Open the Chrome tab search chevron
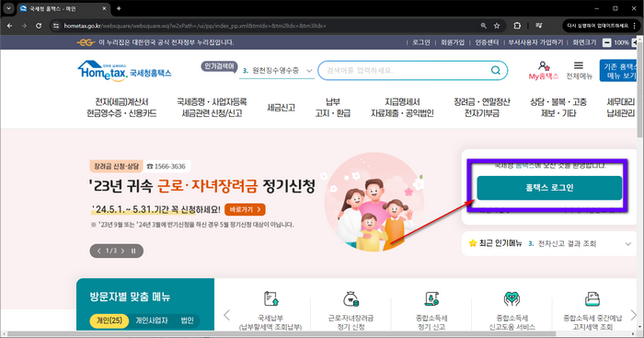 coord(8,8)
